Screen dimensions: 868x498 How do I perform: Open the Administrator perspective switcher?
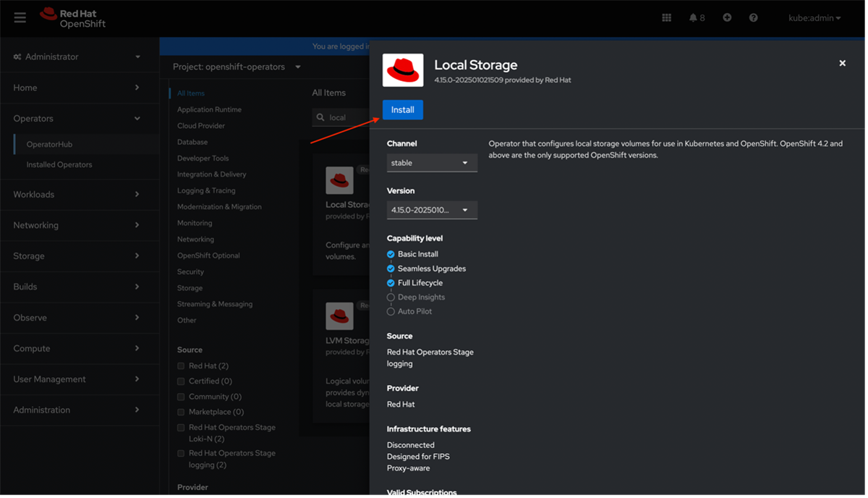(x=77, y=56)
